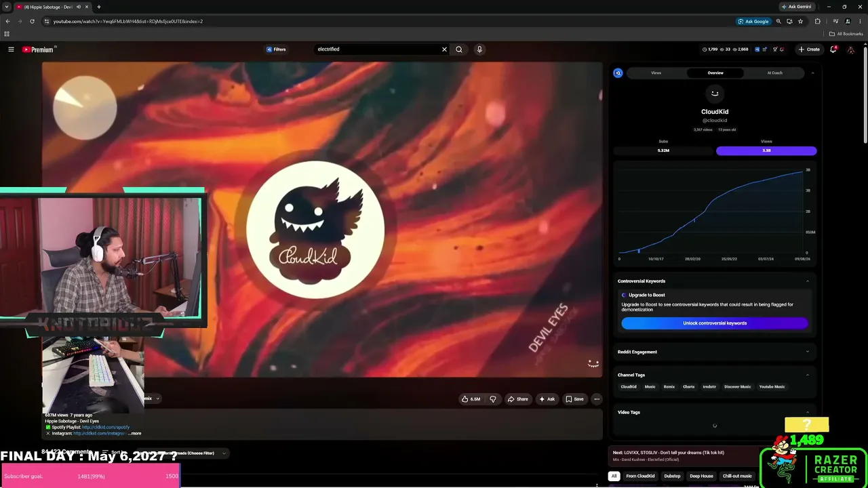Click the Ask Google button in address bar

(x=754, y=21)
